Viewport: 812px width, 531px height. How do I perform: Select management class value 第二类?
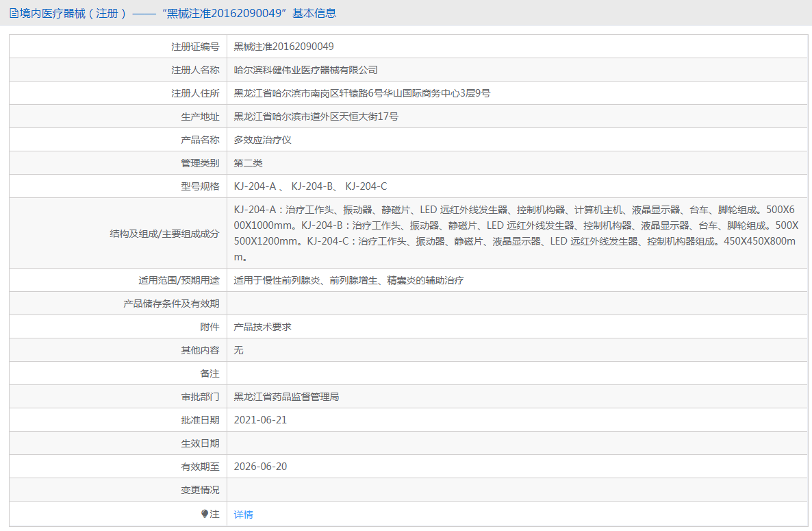coord(248,163)
